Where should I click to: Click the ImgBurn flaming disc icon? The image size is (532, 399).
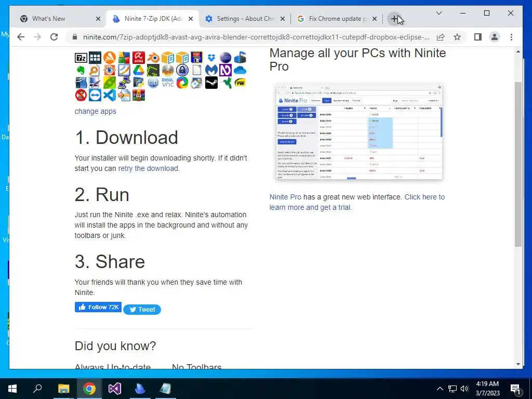(x=168, y=70)
